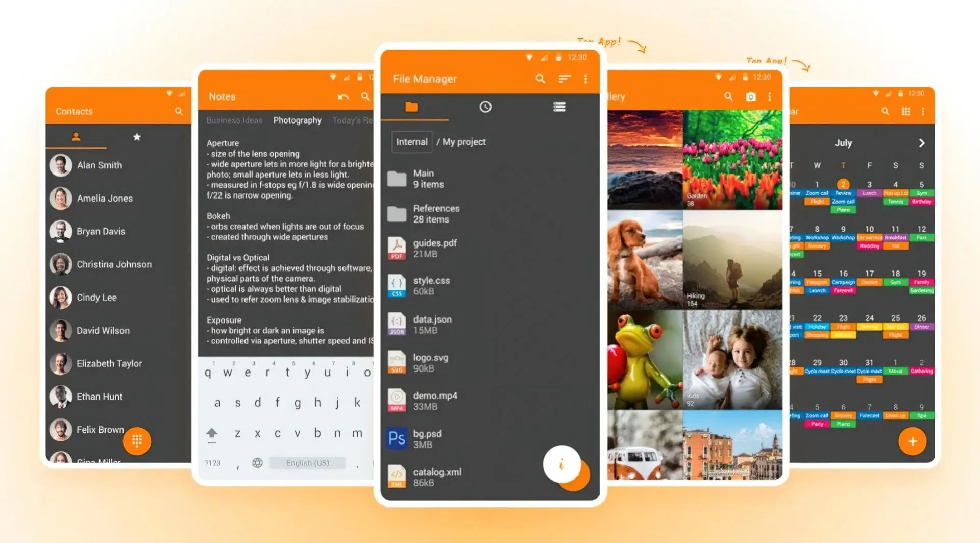This screenshot has width=980, height=543.
Task: Open David Wilson contact
Action: coord(118,331)
